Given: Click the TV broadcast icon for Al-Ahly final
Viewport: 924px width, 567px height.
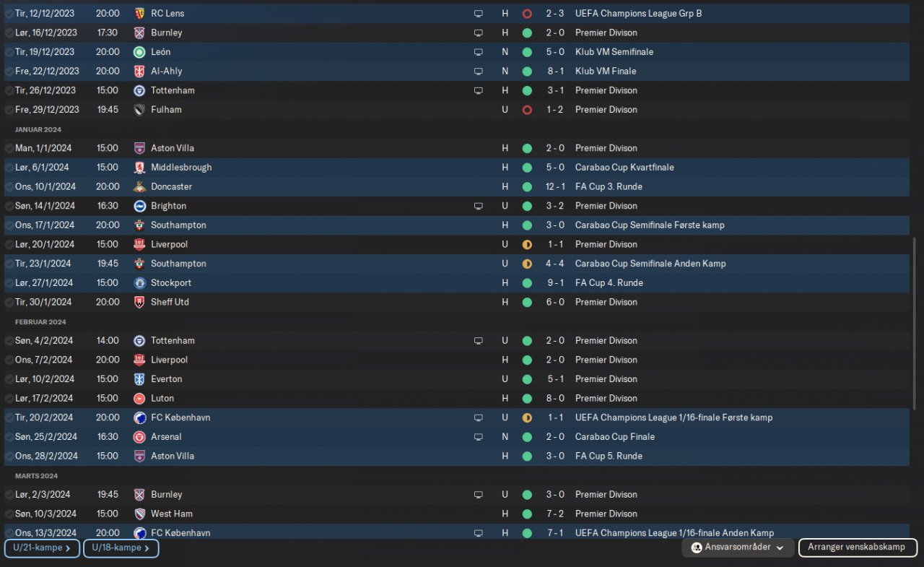Looking at the screenshot, I should (x=478, y=72).
